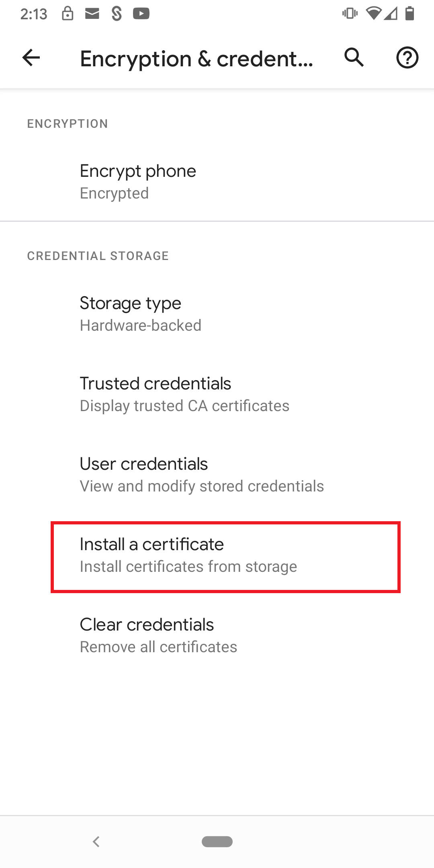The width and height of the screenshot is (434, 868).
Task: Tap the lock notification icon
Action: point(68,13)
